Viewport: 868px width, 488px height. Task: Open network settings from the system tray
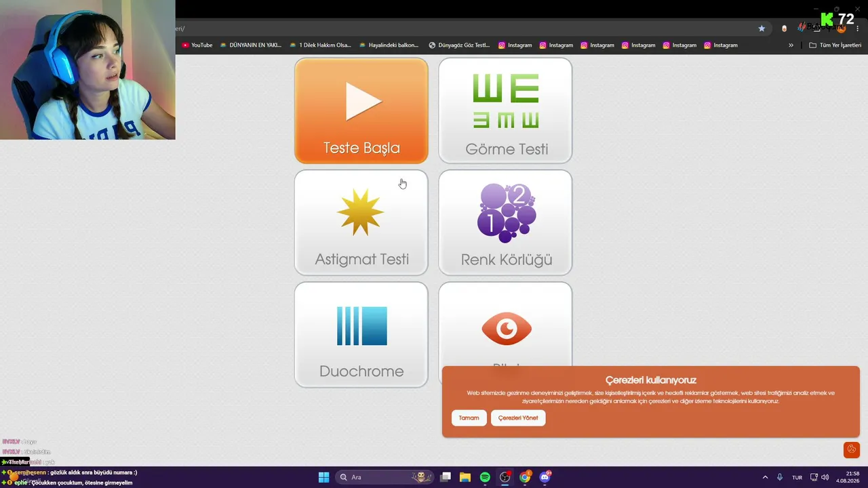tap(814, 477)
